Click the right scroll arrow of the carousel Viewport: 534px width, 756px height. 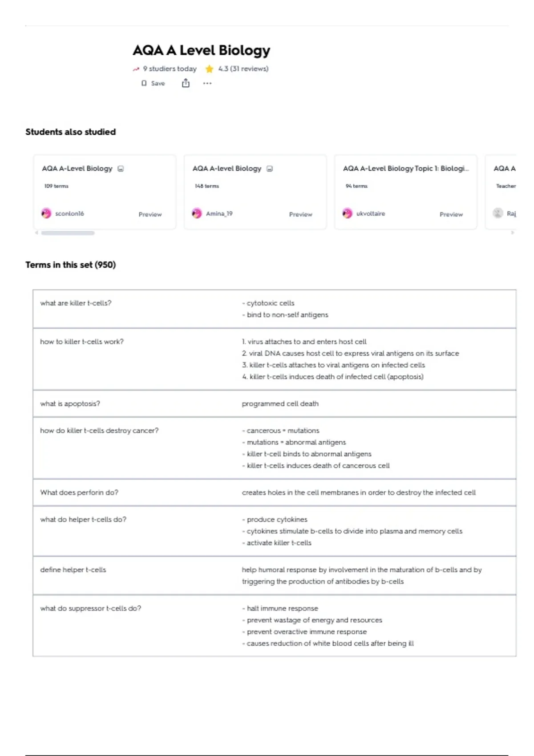[x=513, y=233]
